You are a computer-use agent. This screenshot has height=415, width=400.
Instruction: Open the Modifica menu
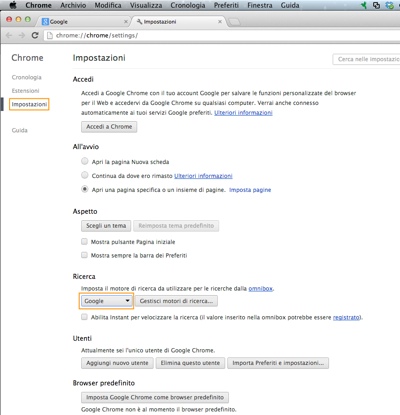coord(108,5)
